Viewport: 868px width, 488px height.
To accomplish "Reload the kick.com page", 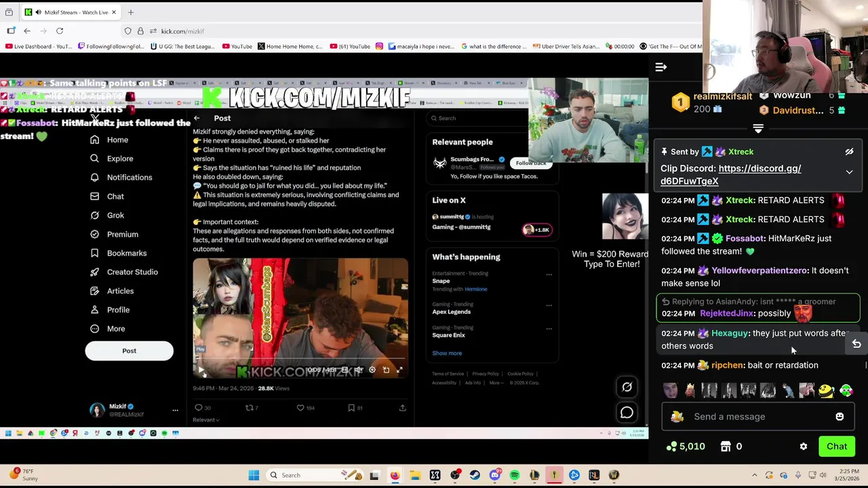I will click(60, 31).
